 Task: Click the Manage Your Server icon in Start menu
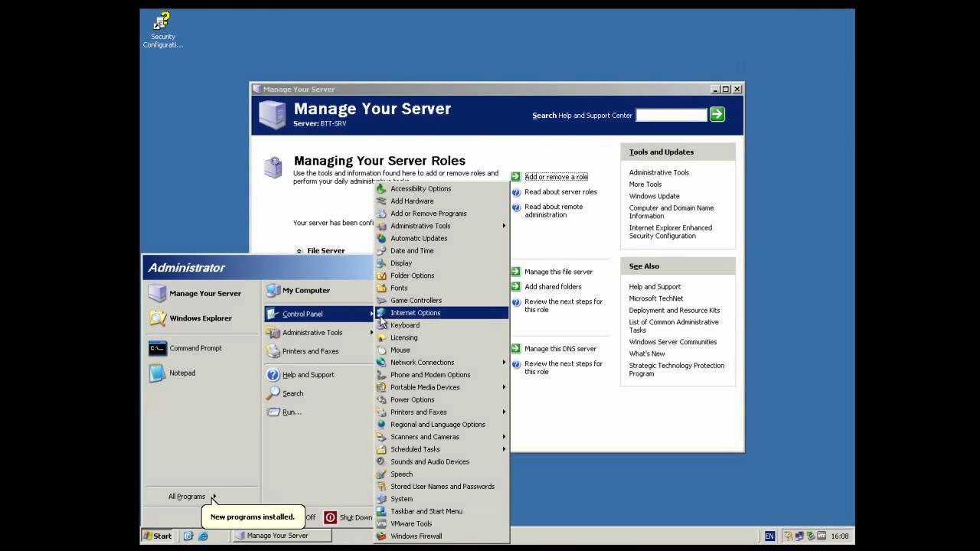(x=157, y=293)
